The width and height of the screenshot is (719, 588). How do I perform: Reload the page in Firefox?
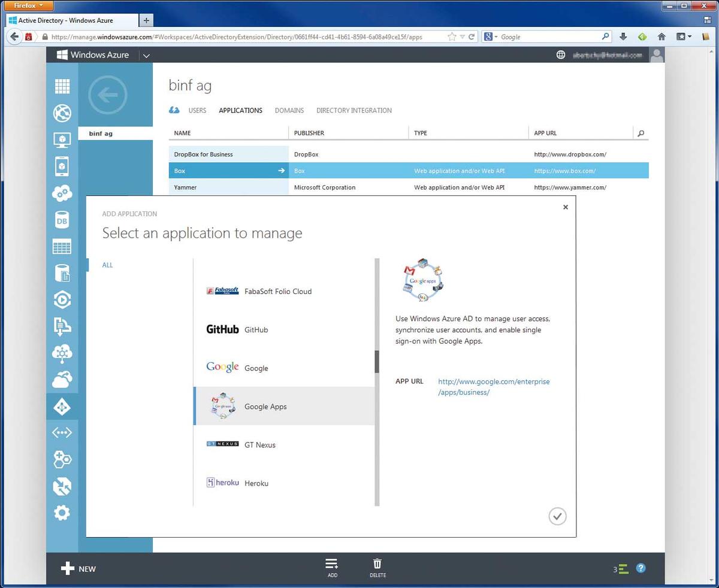click(472, 37)
